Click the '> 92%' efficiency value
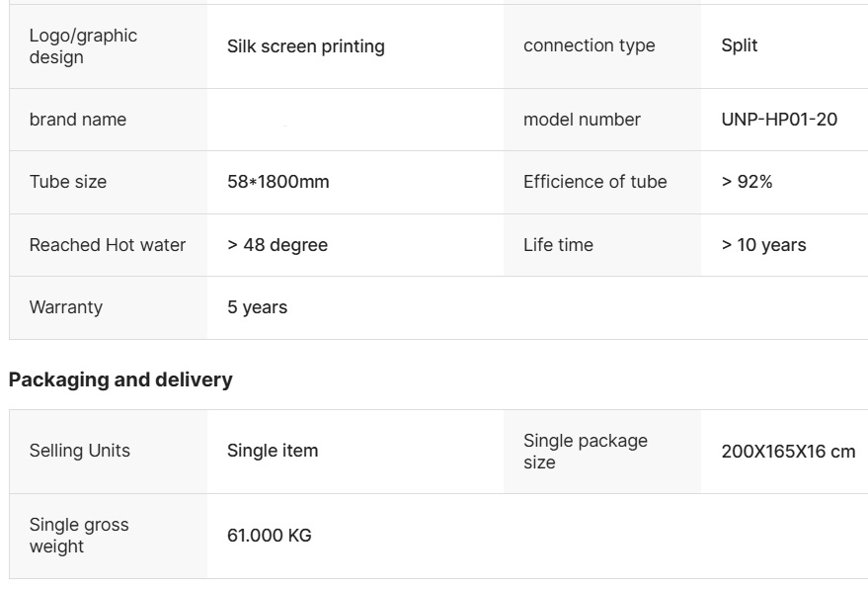Screen dimensions: 868x589 (746, 182)
